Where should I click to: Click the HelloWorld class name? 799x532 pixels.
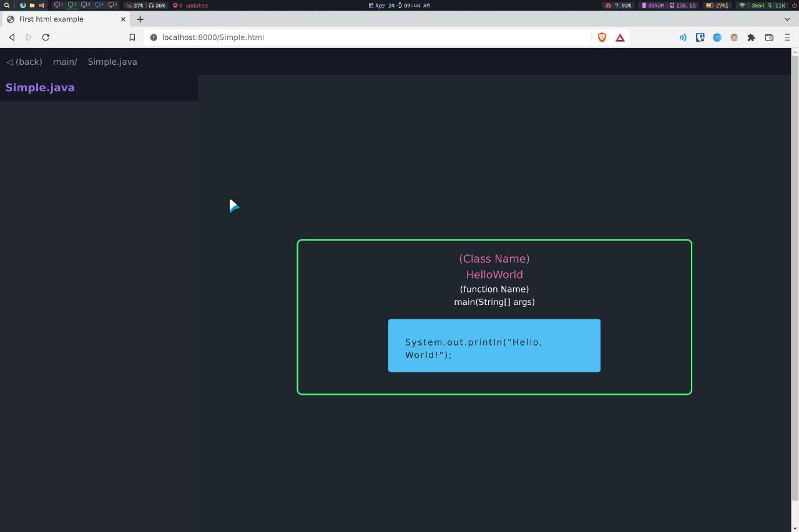point(494,274)
